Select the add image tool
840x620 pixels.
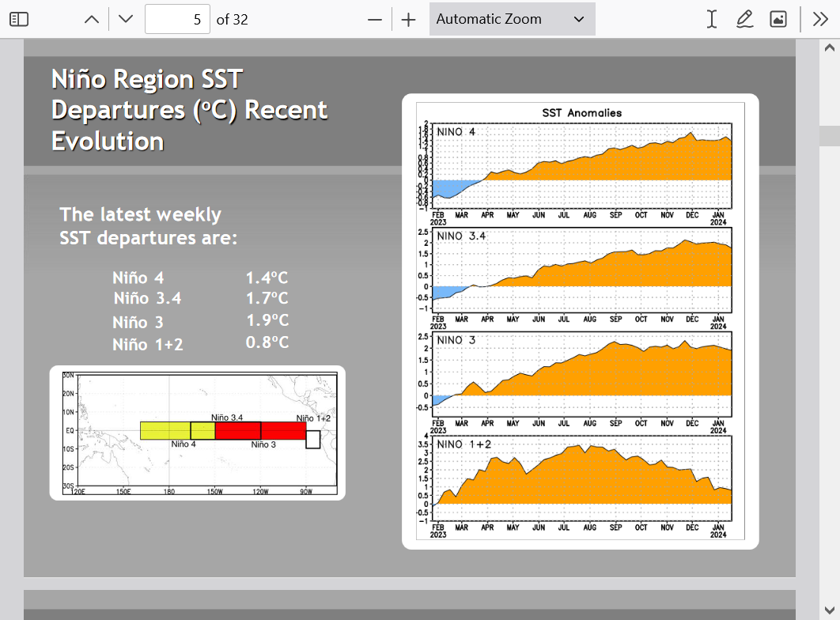778,19
